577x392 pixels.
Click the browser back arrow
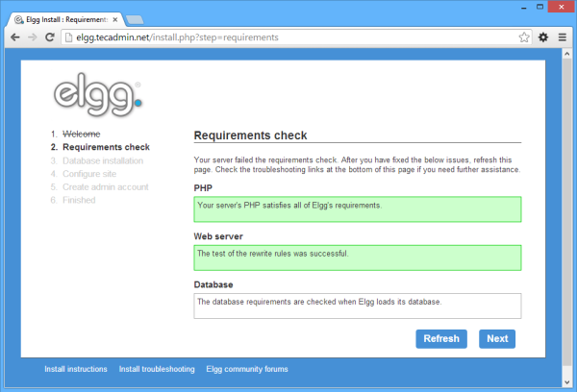[15, 37]
